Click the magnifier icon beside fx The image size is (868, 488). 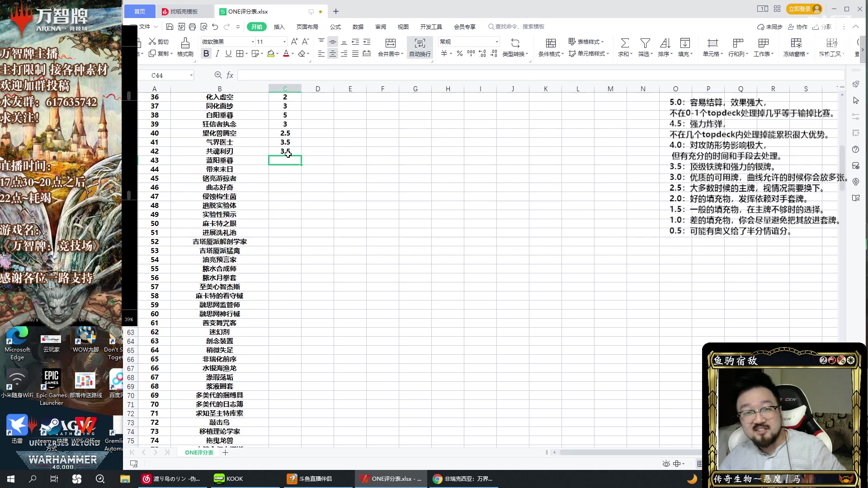point(218,75)
